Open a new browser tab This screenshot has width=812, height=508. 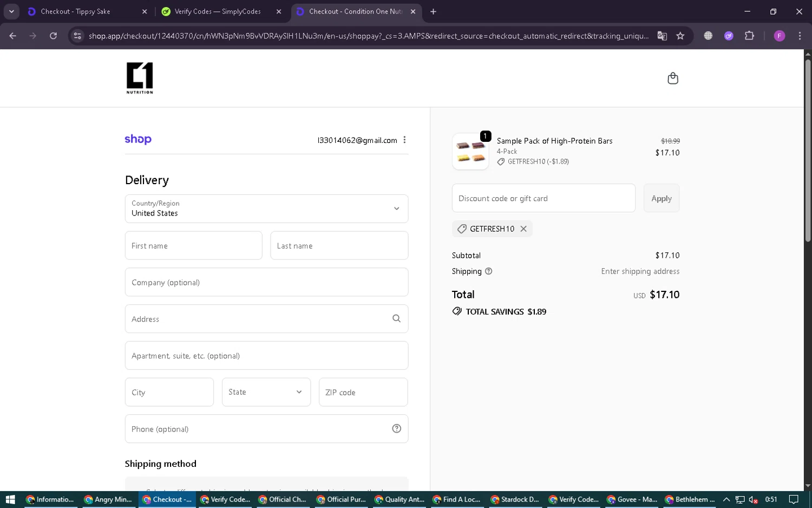(433, 11)
